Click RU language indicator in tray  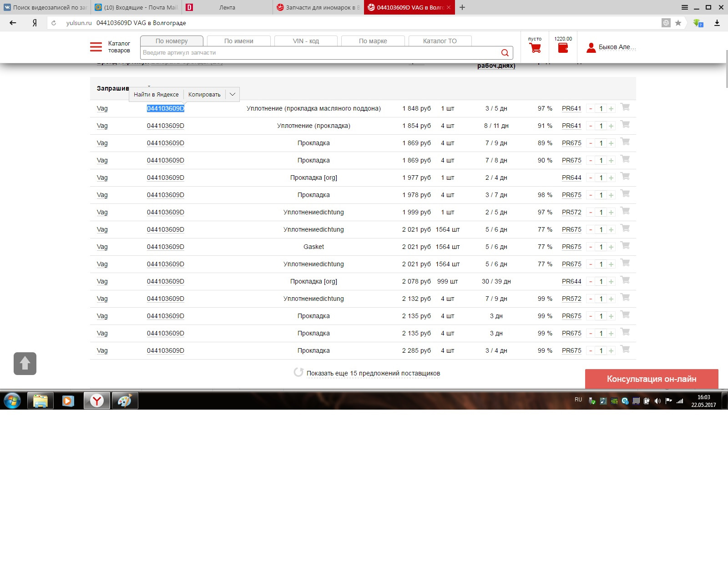[578, 400]
